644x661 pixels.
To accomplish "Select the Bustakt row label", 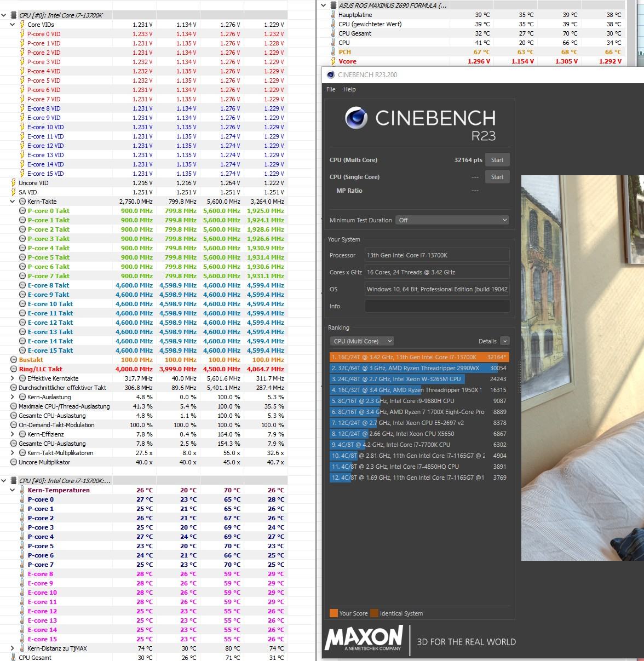I will tap(31, 360).
